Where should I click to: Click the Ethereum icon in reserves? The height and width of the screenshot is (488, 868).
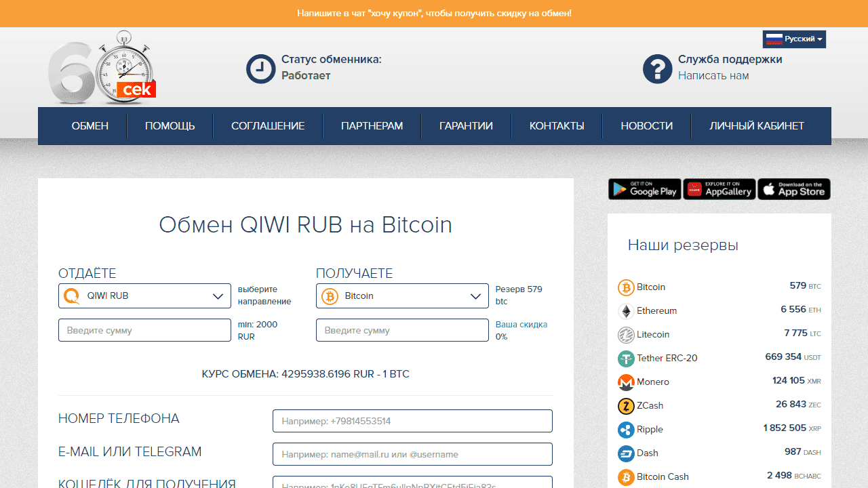click(626, 311)
